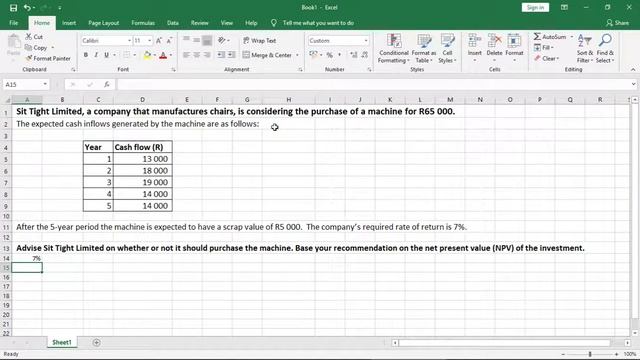Open Format as Table gallery
Image resolution: width=640 pixels, height=360 pixels.
pos(424,49)
